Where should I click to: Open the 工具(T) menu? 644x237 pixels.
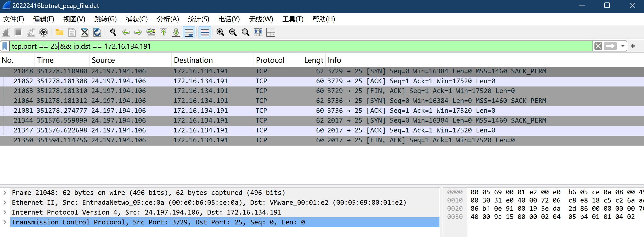click(293, 19)
